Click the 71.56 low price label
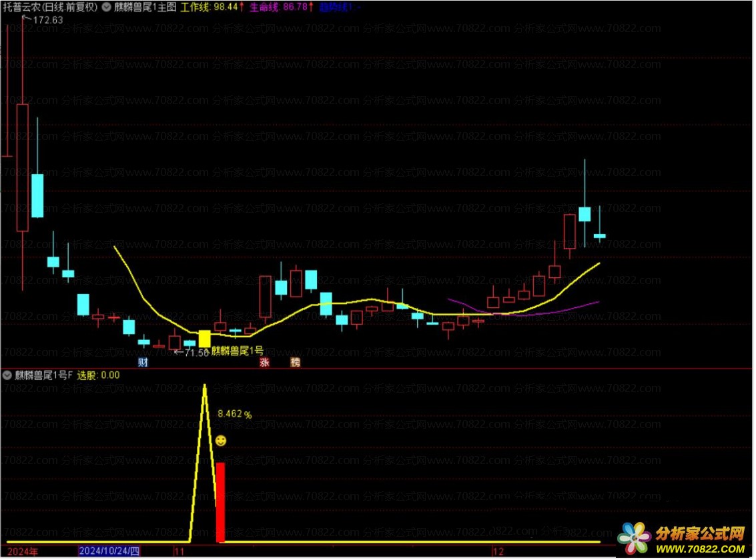 pyautogui.click(x=196, y=353)
